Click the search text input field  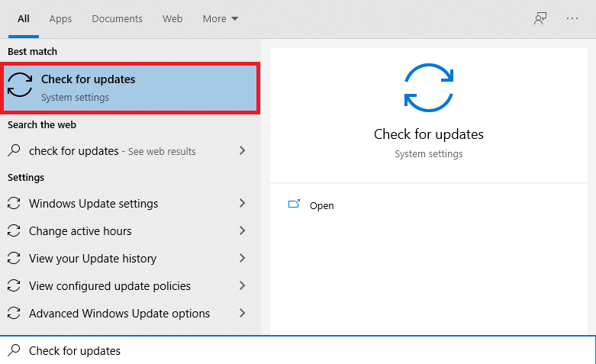point(305,351)
